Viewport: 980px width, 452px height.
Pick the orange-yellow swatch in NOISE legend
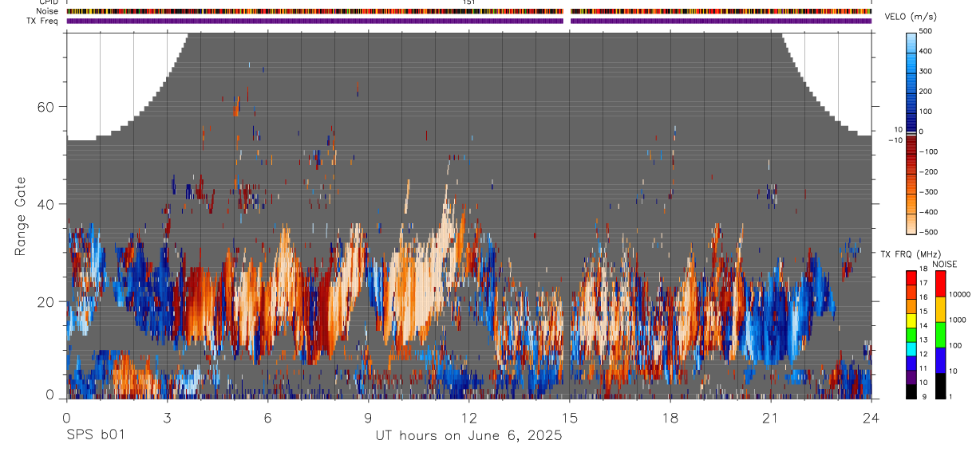[x=940, y=309]
